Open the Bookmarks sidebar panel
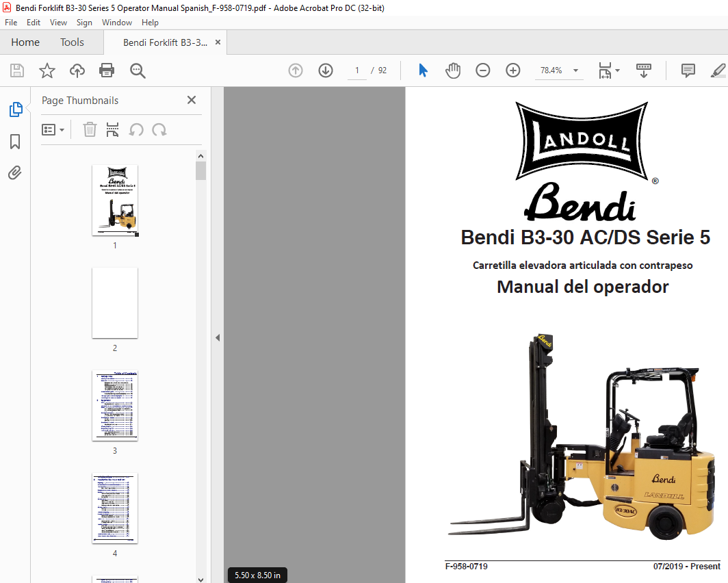Screen dimensions: 728x583 pos(15,142)
